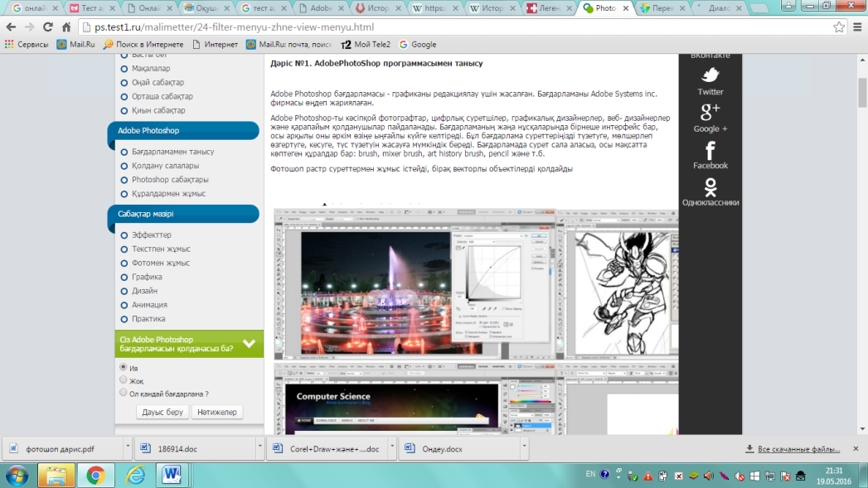Open the Оңай сабақтар link

[x=158, y=83]
